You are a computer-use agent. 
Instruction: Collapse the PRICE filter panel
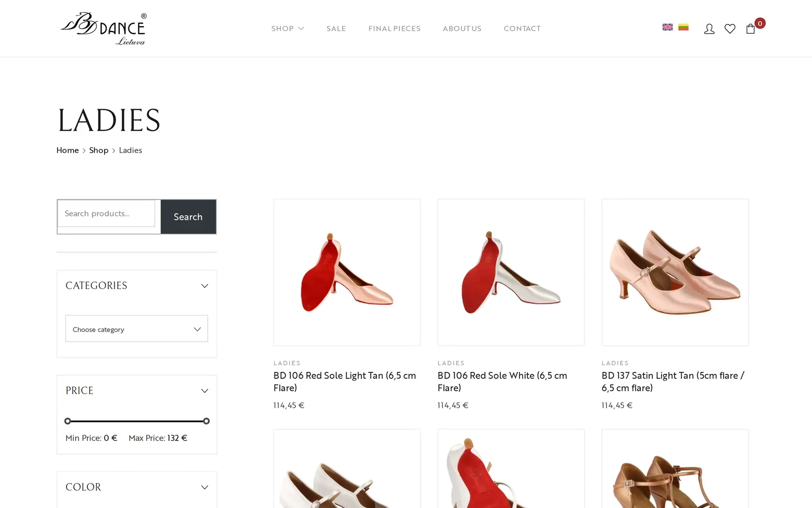pos(205,391)
